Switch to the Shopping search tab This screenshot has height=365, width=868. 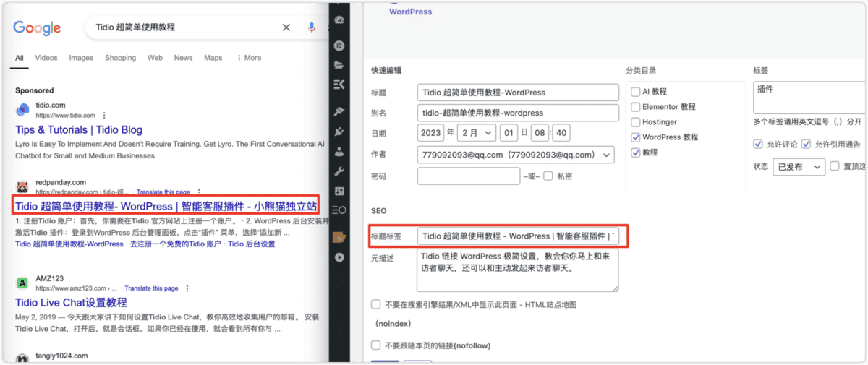(120, 58)
